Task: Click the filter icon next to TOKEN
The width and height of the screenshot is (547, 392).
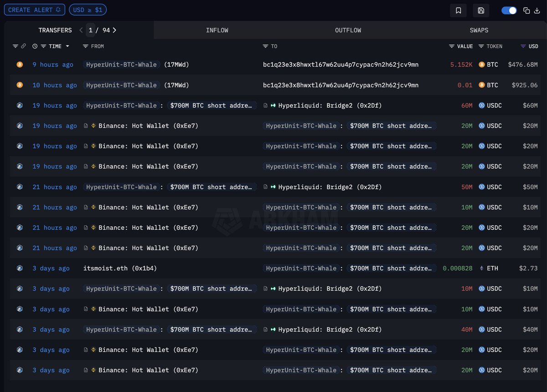Action: pyautogui.click(x=482, y=46)
